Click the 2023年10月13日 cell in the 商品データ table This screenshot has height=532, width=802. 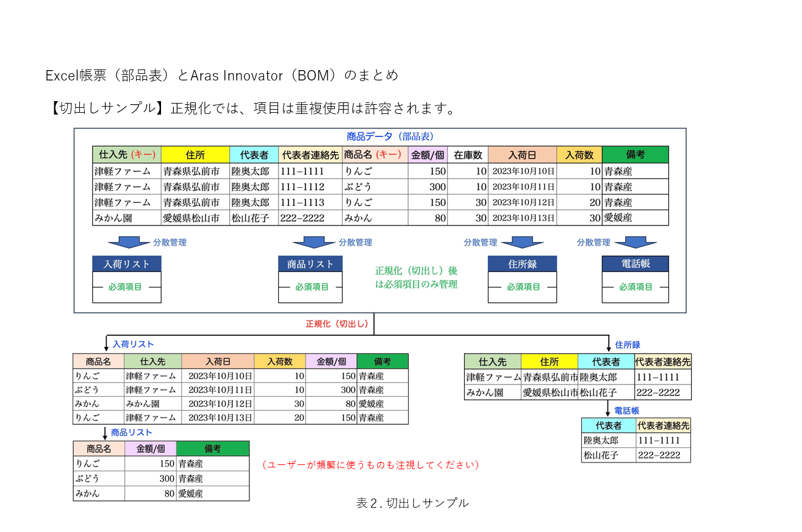coord(523,218)
